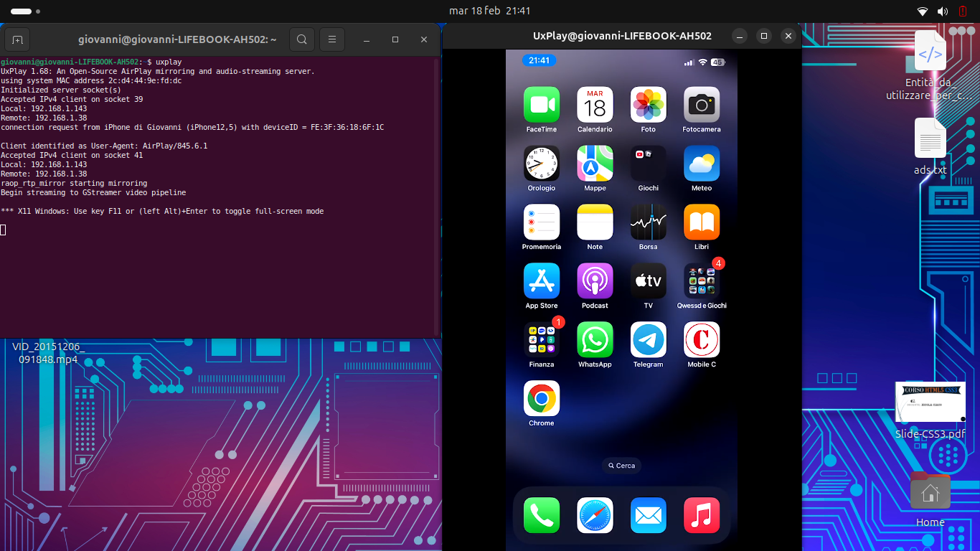The image size is (980, 551).
Task: Open the Foto app icon
Action: (x=648, y=105)
